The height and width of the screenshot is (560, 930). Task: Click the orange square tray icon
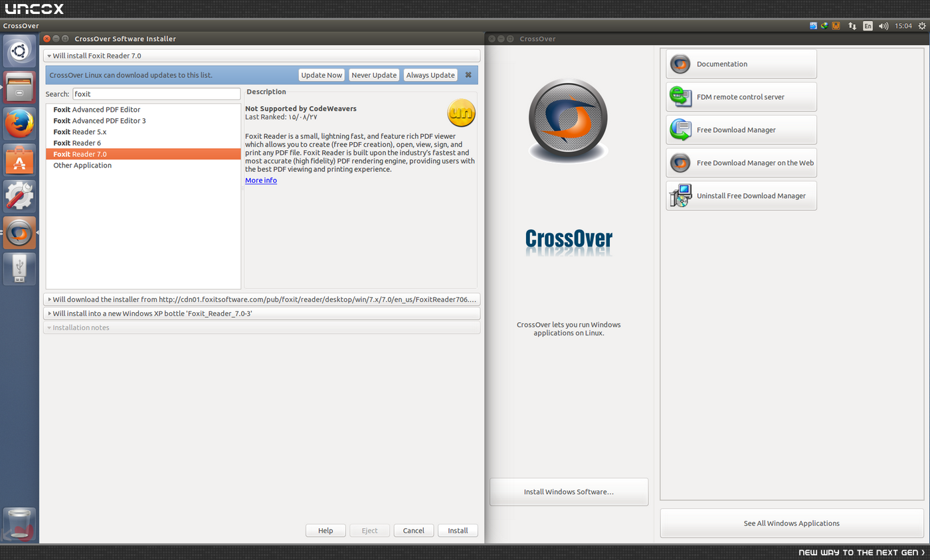(x=836, y=26)
